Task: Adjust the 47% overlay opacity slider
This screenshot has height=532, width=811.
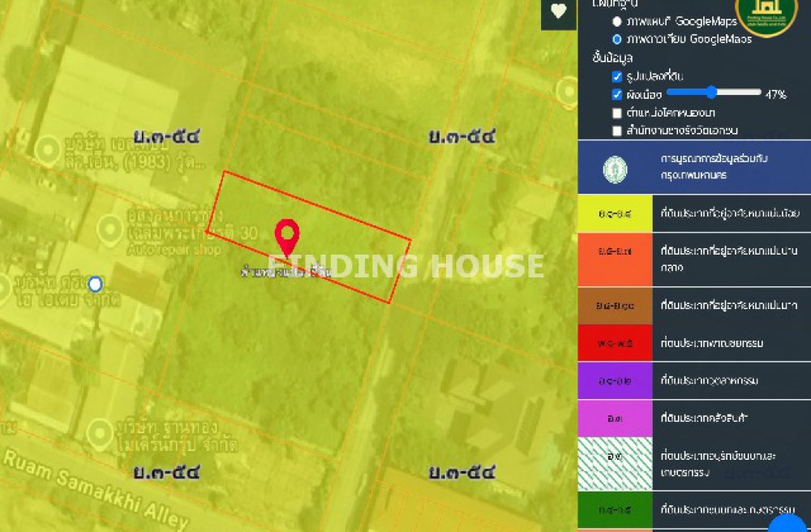Action: click(710, 92)
